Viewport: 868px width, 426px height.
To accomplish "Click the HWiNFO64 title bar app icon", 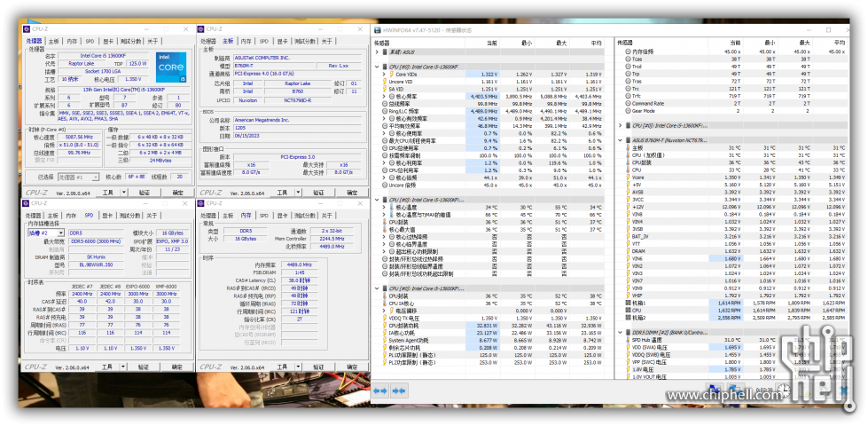I will click(378, 30).
